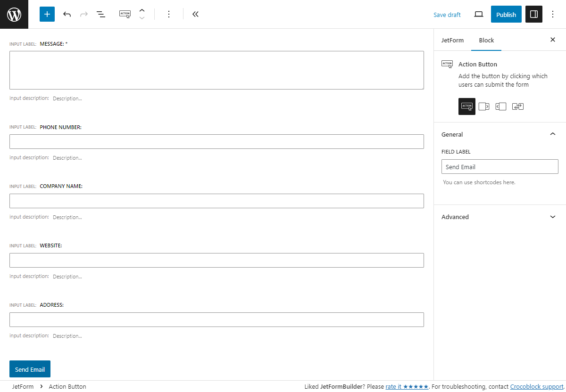
Task: Collapse the toolbar with double-chevron icon
Action: click(195, 14)
